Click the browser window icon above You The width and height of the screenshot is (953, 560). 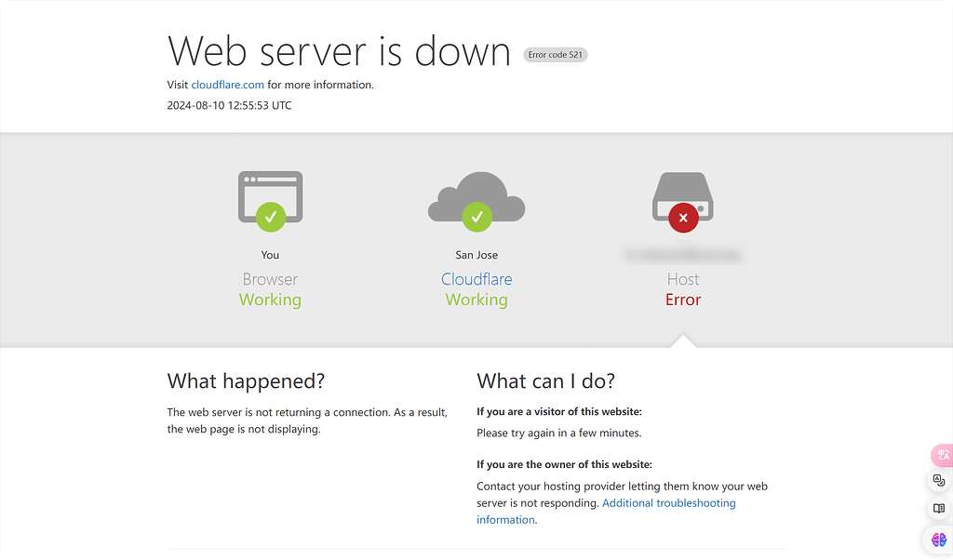pos(271,201)
